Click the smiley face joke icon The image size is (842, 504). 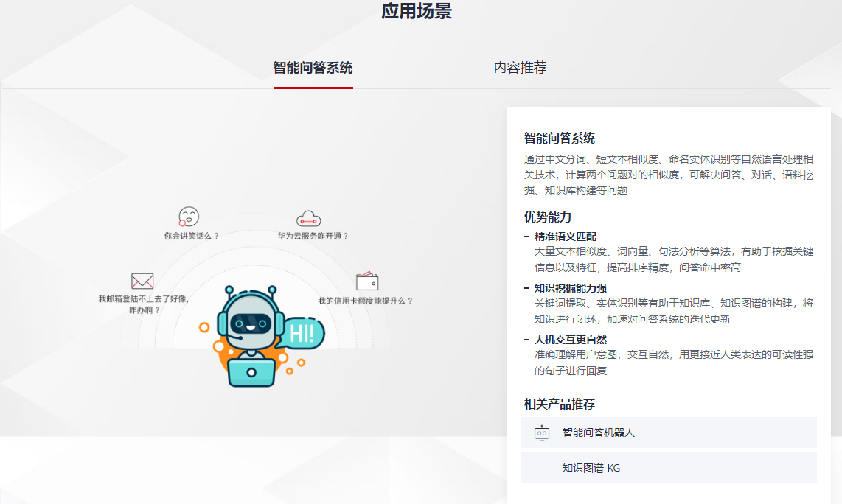tap(189, 217)
